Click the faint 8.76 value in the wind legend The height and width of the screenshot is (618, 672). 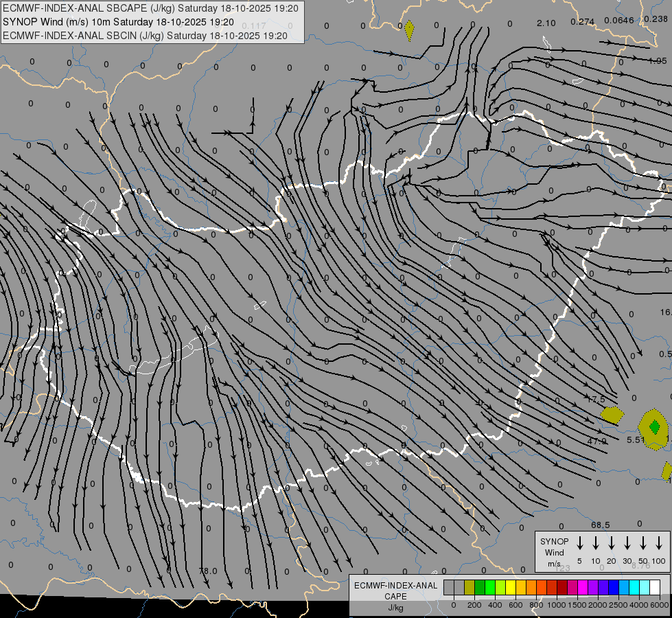pos(640,566)
